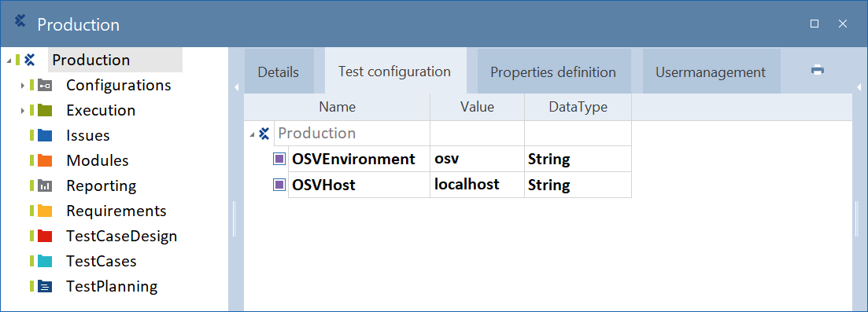Open the Usermanagement tab
Viewport: 868px width, 312px height.
711,72
